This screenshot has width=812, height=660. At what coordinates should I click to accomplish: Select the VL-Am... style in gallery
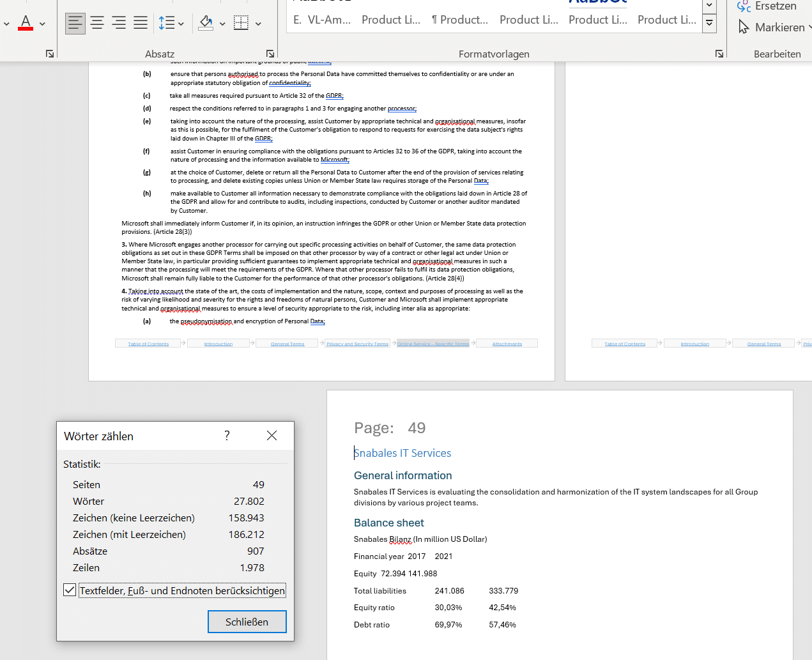pos(322,20)
